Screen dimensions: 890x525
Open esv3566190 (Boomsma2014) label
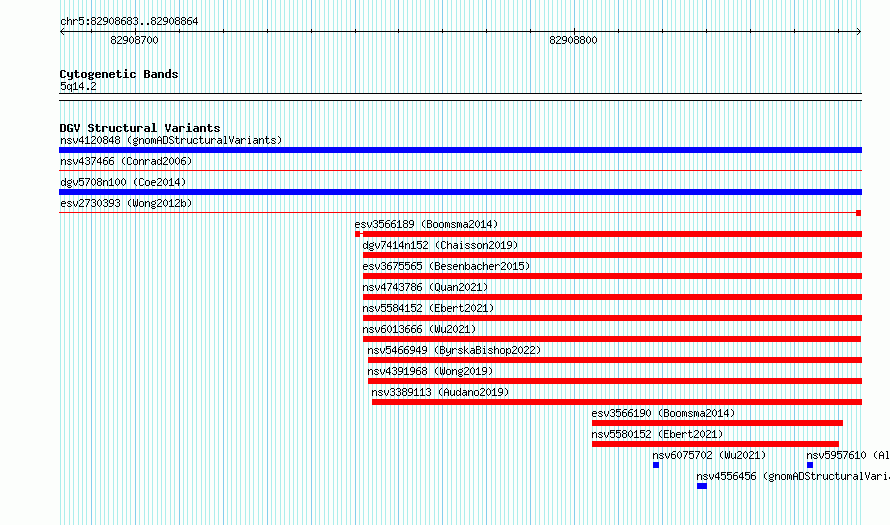pos(663,413)
